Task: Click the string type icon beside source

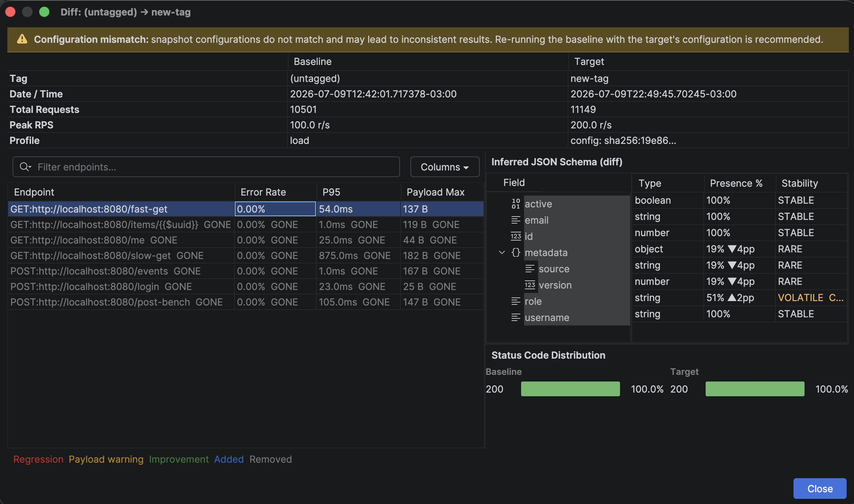Action: click(x=530, y=269)
